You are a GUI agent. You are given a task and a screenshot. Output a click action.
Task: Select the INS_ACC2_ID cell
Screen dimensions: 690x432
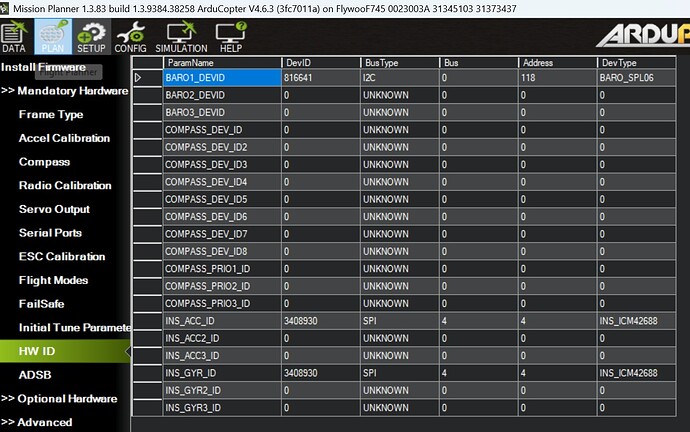pyautogui.click(x=222, y=338)
